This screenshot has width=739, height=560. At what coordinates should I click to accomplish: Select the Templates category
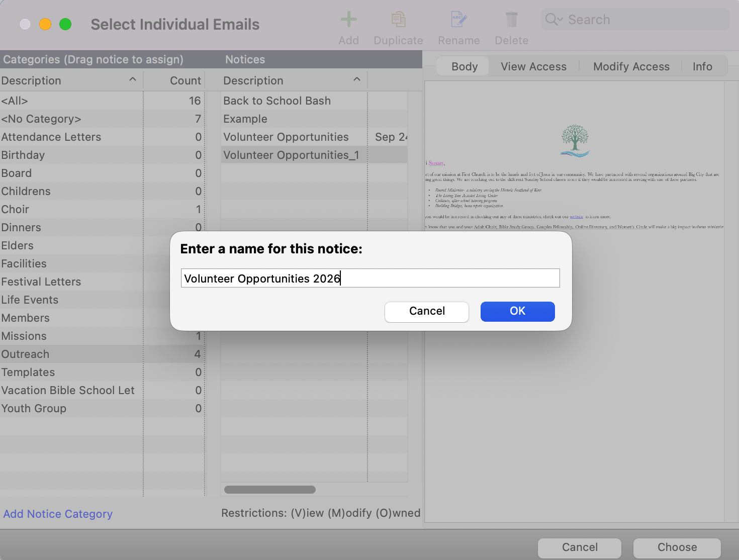pyautogui.click(x=102, y=372)
